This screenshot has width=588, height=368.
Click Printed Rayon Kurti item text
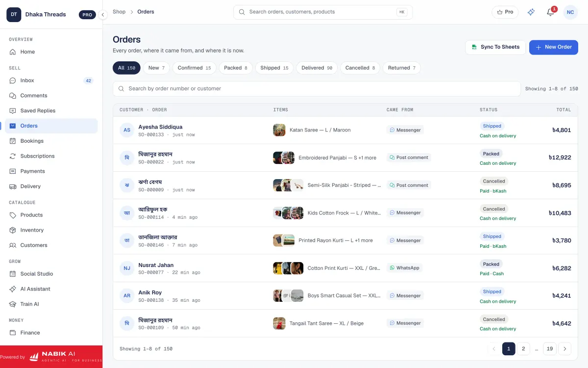(336, 240)
